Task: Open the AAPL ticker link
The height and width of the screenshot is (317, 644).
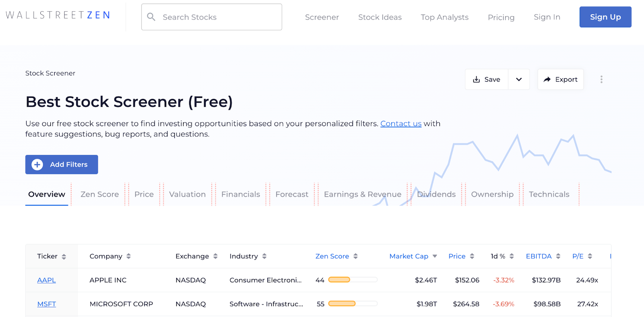Action: [47, 280]
